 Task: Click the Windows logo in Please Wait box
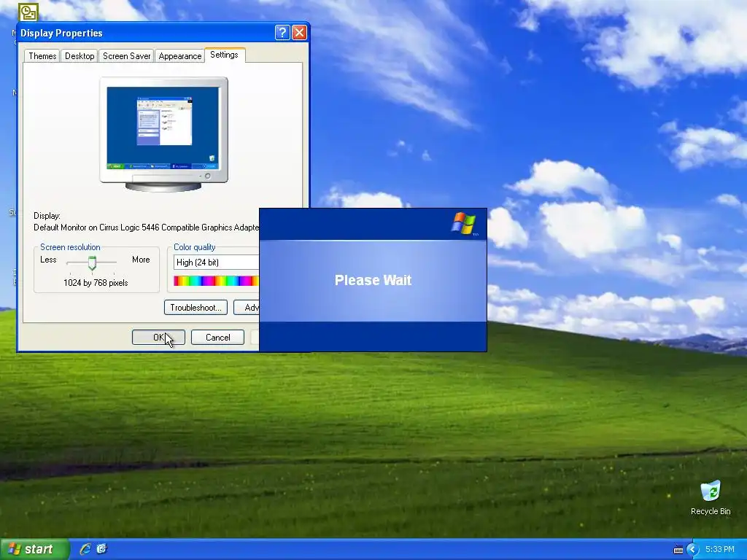click(x=464, y=223)
